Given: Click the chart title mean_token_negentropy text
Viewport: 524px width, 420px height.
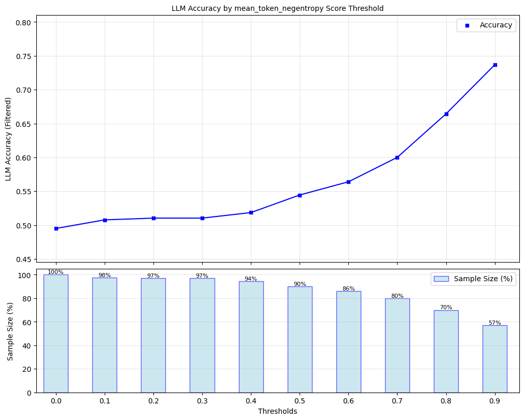Looking at the screenshot, I should pyautogui.click(x=277, y=8).
